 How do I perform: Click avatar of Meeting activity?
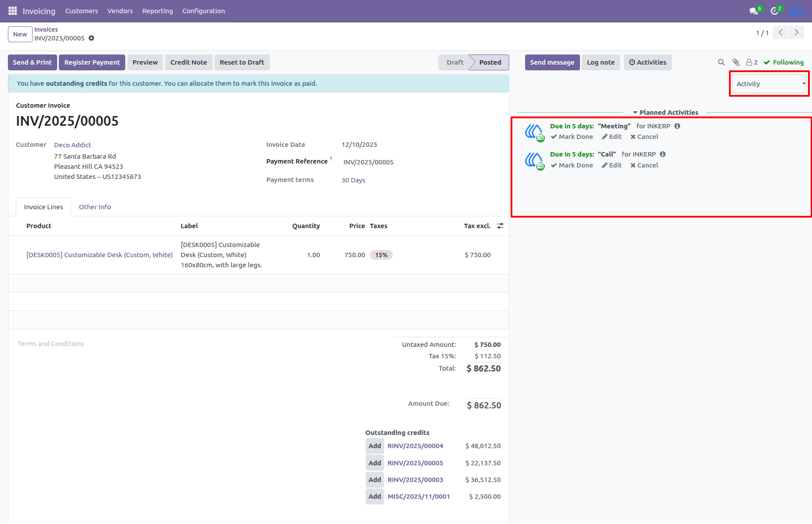click(534, 132)
